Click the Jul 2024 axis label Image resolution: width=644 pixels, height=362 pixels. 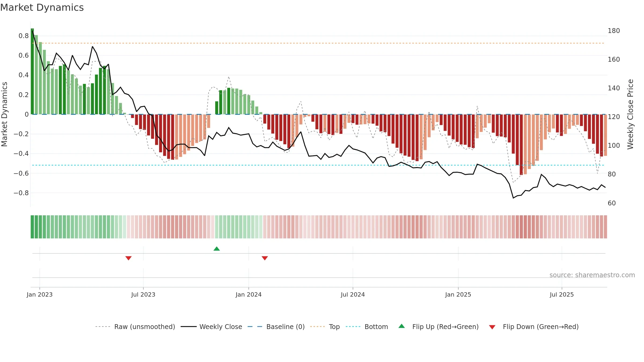(353, 294)
